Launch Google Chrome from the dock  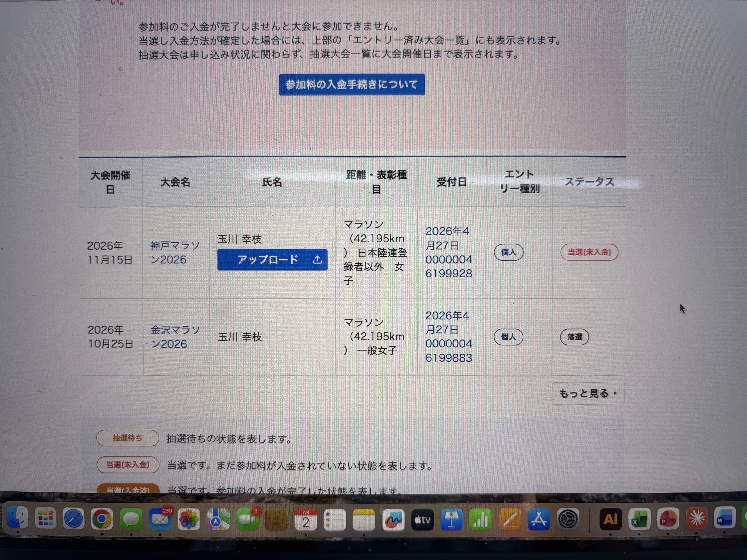tap(102, 519)
